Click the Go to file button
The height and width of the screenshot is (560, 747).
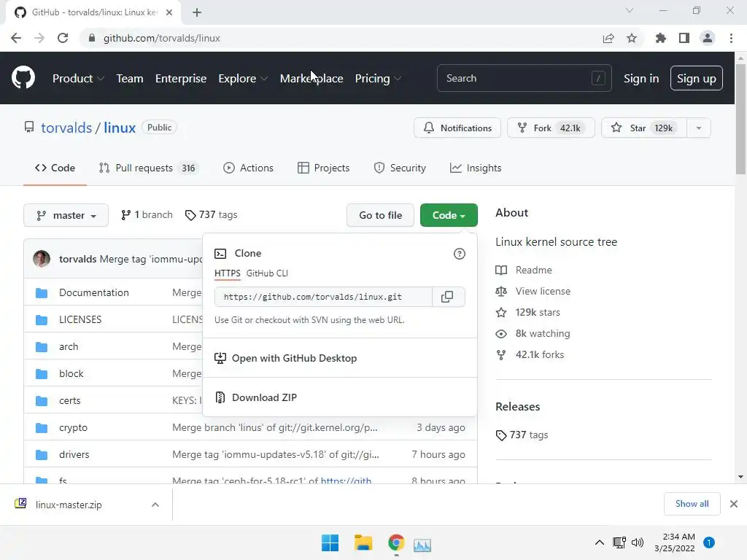(380, 215)
